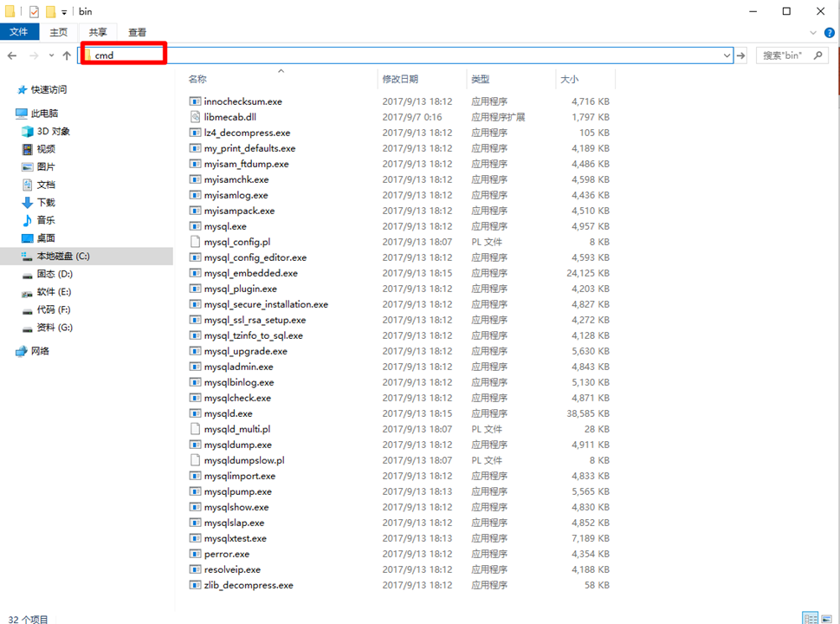The height and width of the screenshot is (624, 840).
Task: Click the go-to arrow beside address bar
Action: 741,55
